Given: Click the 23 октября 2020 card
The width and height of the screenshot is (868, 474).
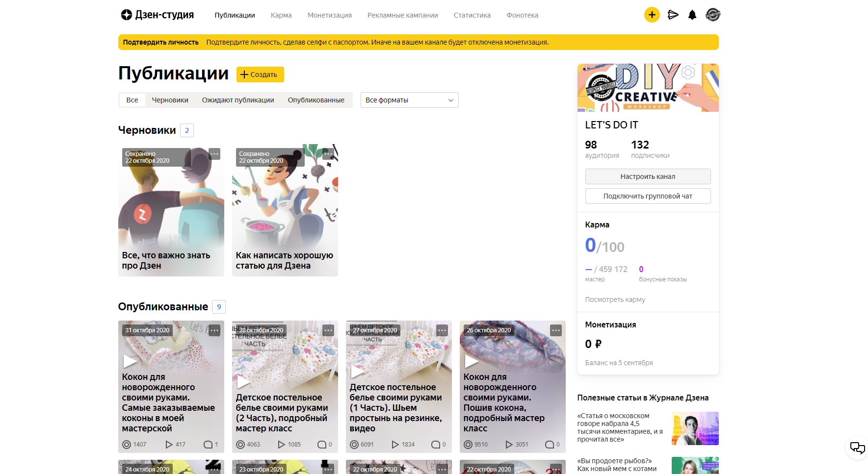Looking at the screenshot, I should [x=285, y=467].
